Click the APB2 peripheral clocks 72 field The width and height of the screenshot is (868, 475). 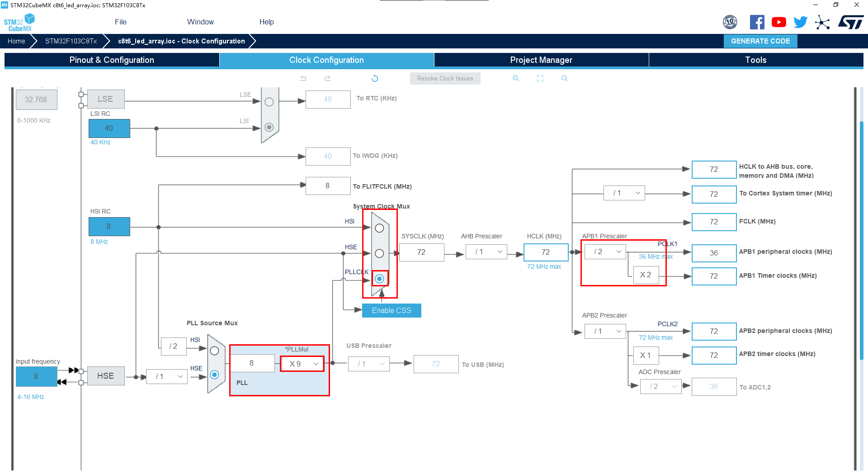click(714, 331)
